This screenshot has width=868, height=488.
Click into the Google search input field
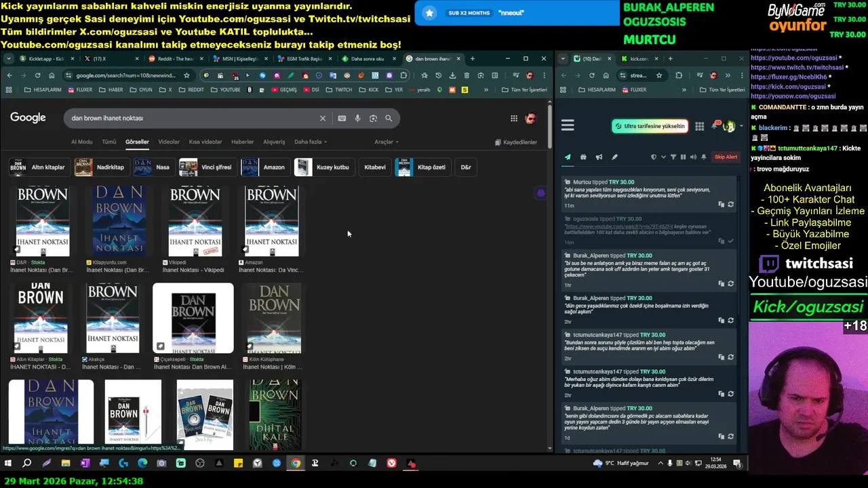(x=193, y=118)
